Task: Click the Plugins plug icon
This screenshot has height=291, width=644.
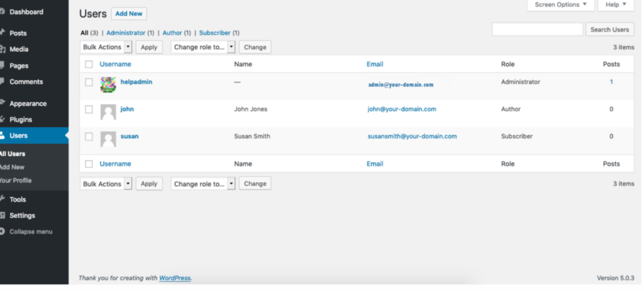Action: (3, 120)
